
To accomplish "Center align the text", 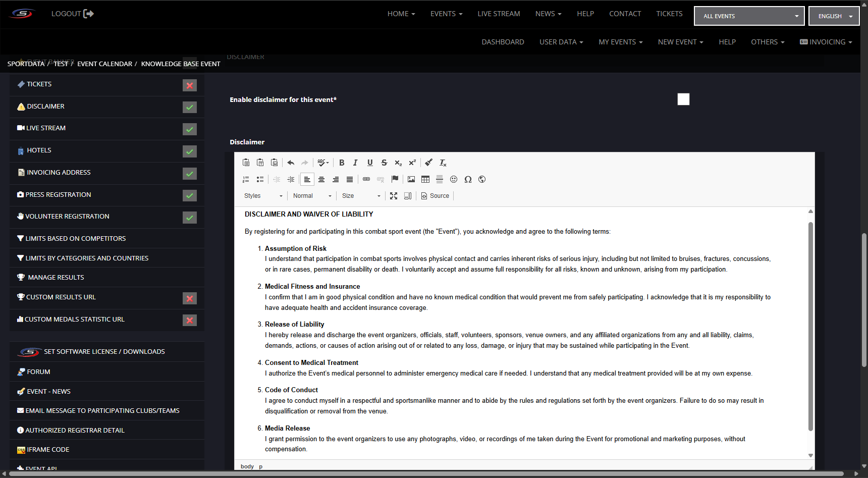I will [x=321, y=179].
